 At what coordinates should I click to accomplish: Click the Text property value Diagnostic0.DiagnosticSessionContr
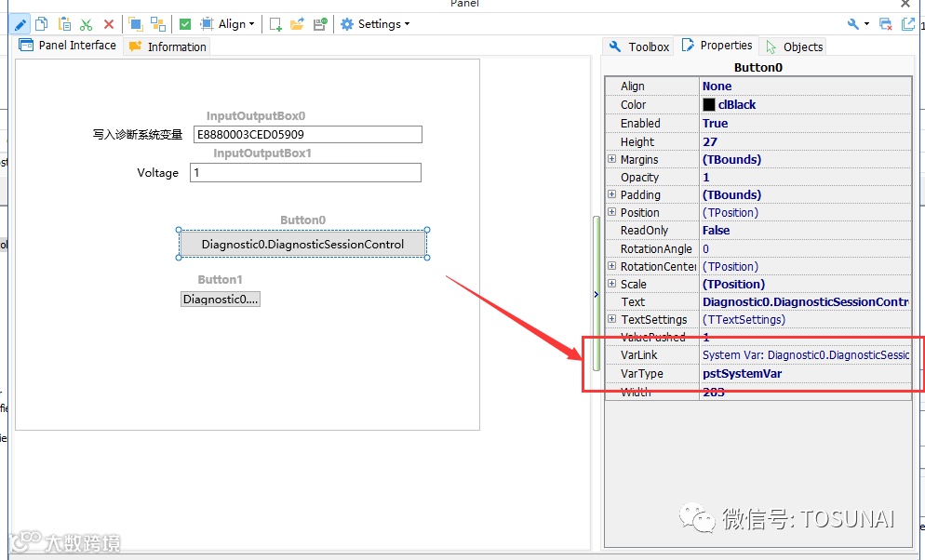point(805,301)
